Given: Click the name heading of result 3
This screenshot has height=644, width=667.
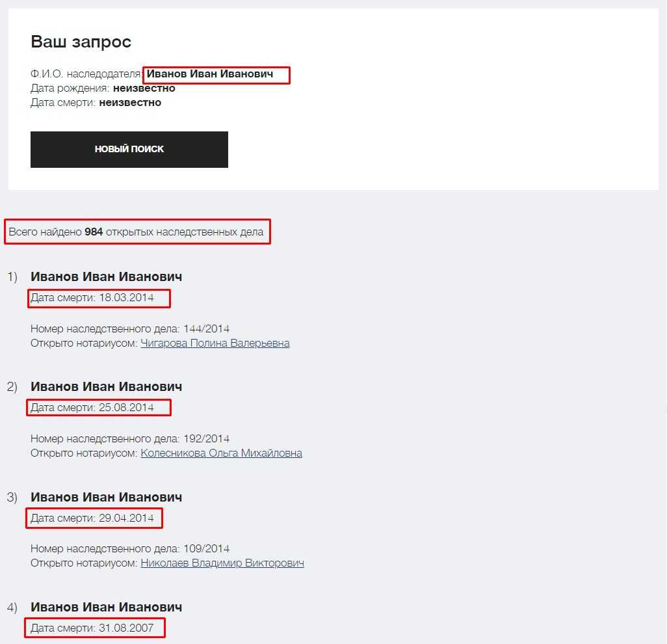Looking at the screenshot, I should pos(106,497).
